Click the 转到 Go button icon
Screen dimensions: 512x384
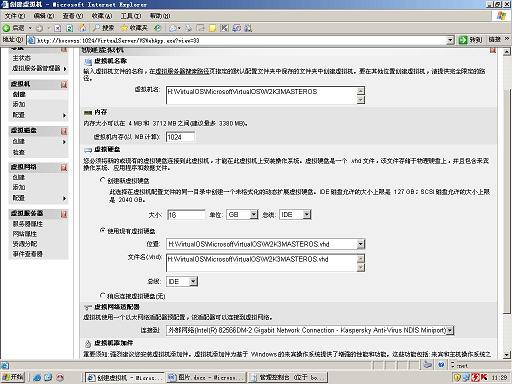pyautogui.click(x=463, y=40)
